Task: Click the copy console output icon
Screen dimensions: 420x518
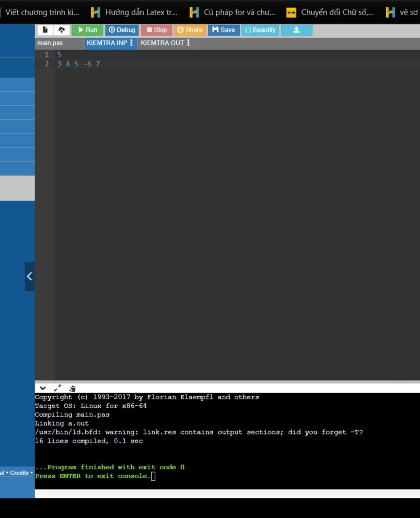Action: 73,388
